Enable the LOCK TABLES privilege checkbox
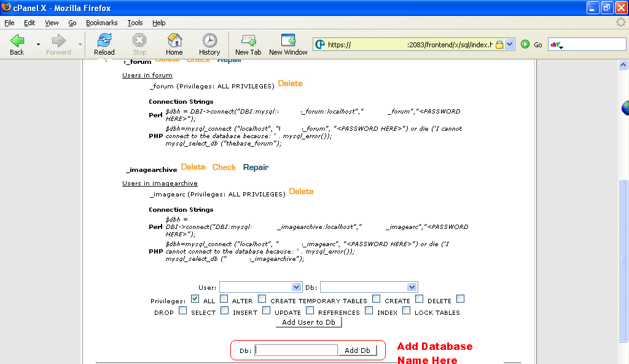The height and width of the screenshot is (364, 629). click(407, 310)
